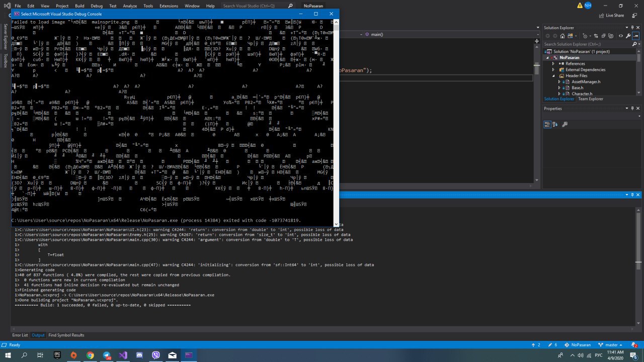The width and height of the screenshot is (644, 362).
Task: Open the File menu
Action: point(18,6)
